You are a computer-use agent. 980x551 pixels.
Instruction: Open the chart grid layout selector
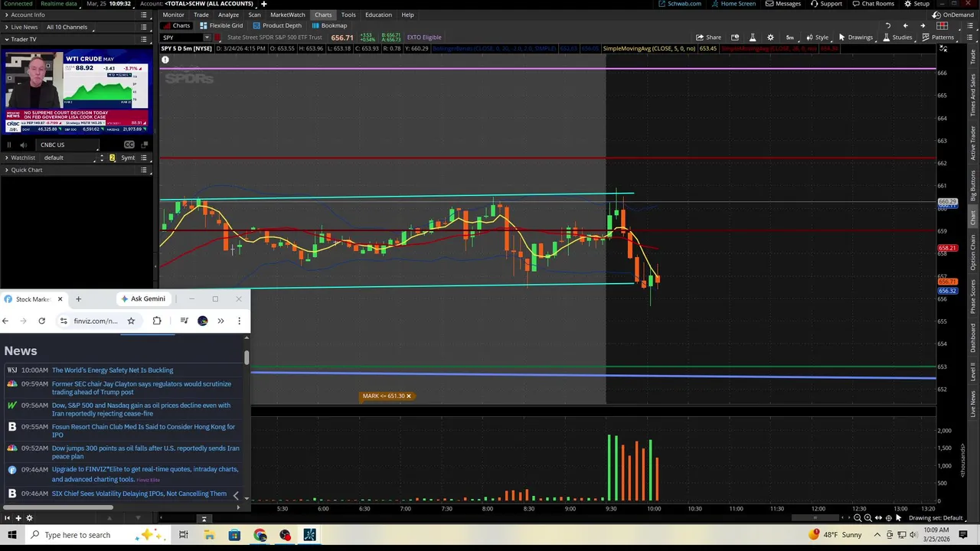(x=942, y=26)
